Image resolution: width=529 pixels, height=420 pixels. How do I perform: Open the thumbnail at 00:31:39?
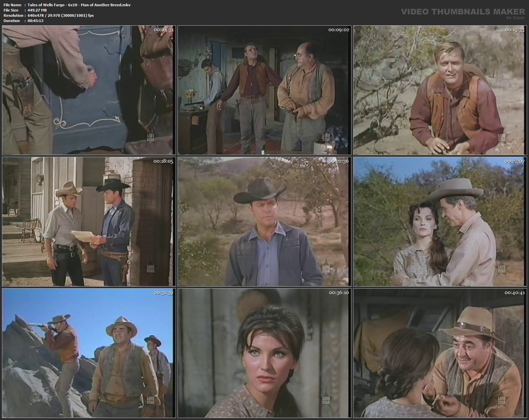tap(89, 353)
